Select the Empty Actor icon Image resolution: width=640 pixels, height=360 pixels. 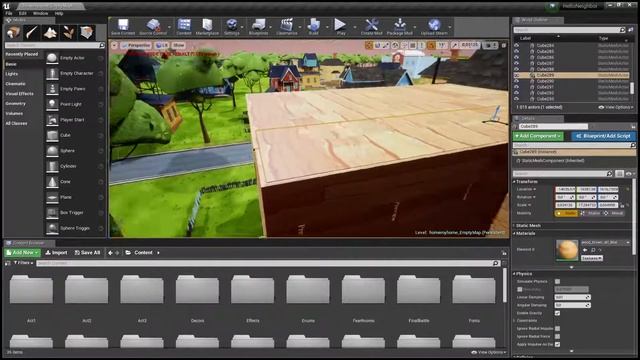click(52, 58)
